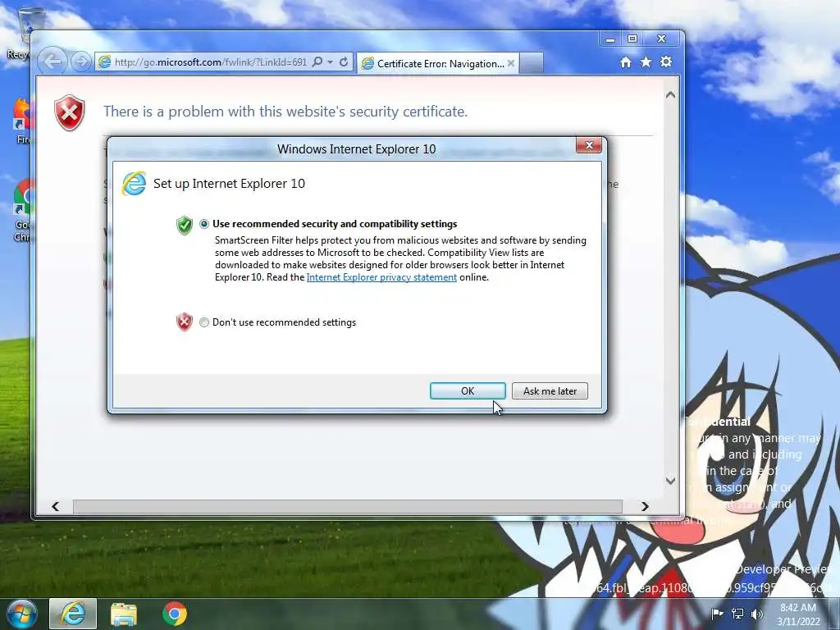This screenshot has width=840, height=630.
Task: Open the Tools gear icon
Action: coord(666,62)
